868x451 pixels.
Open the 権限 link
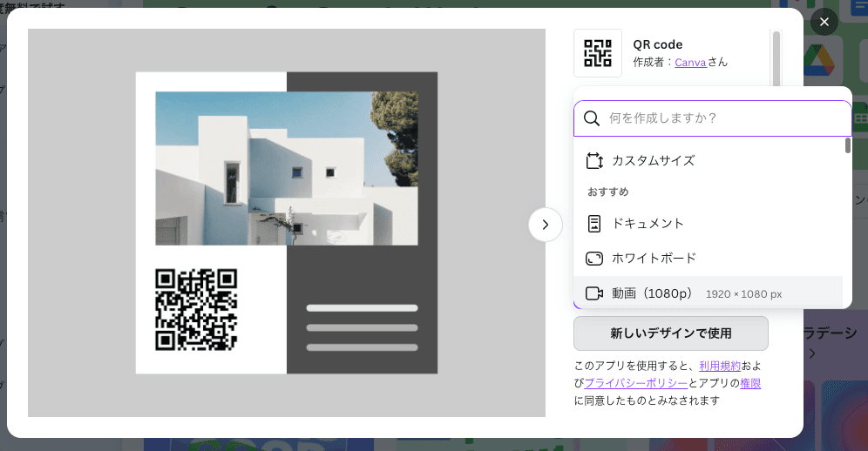[750, 383]
